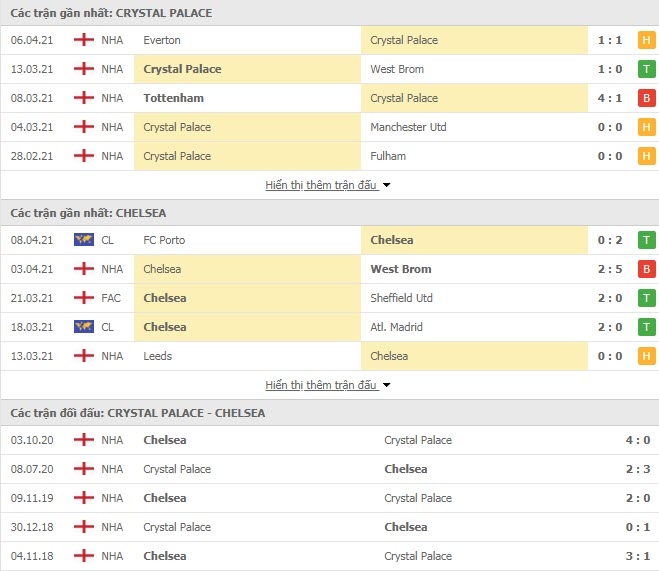Expand more Chelsea matches via dropdown arrow
The height and width of the screenshot is (571, 659).
(387, 385)
